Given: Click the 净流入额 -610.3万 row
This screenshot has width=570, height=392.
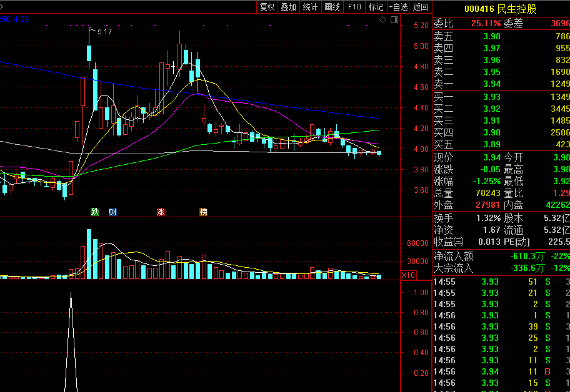Looking at the screenshot, I should click(501, 257).
